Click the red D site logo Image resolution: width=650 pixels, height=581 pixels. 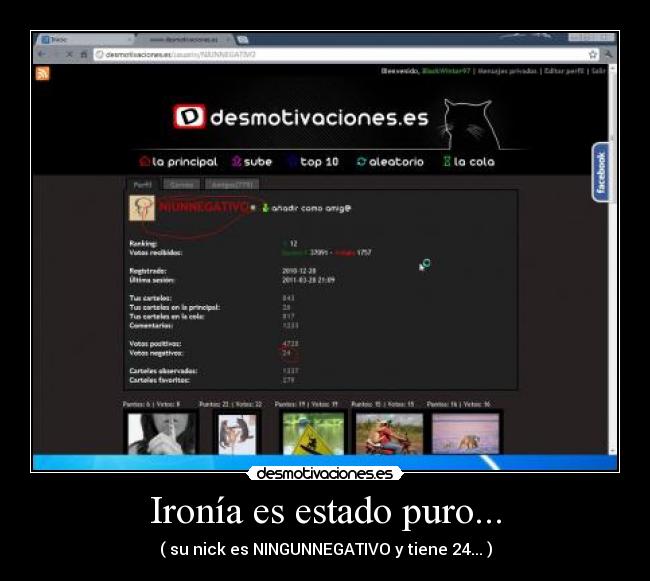click(x=189, y=116)
